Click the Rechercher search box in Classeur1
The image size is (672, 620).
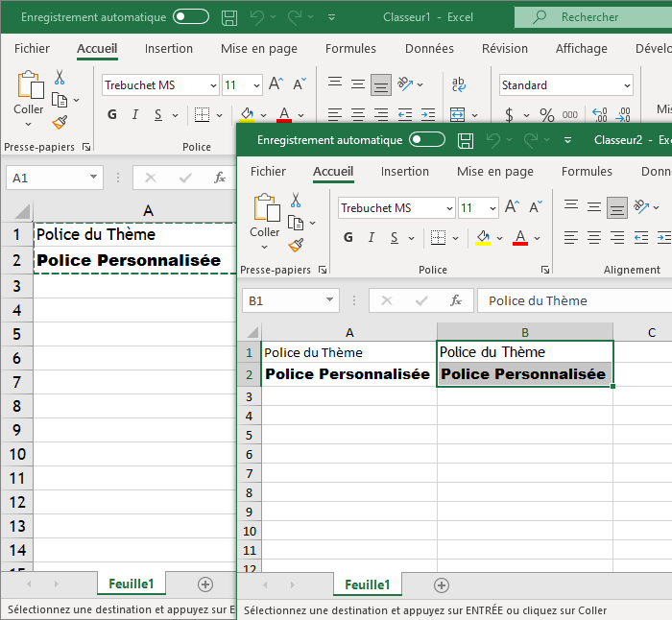(x=593, y=17)
